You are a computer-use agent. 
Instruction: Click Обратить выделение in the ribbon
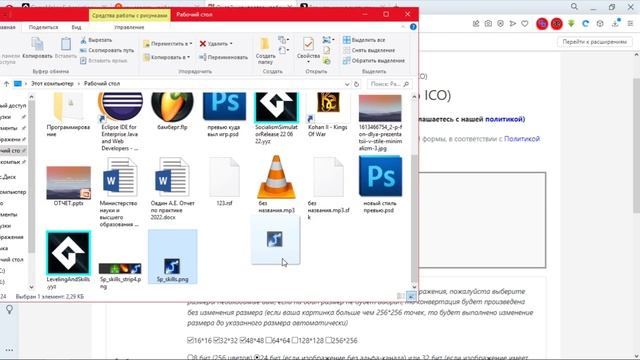coord(374,61)
